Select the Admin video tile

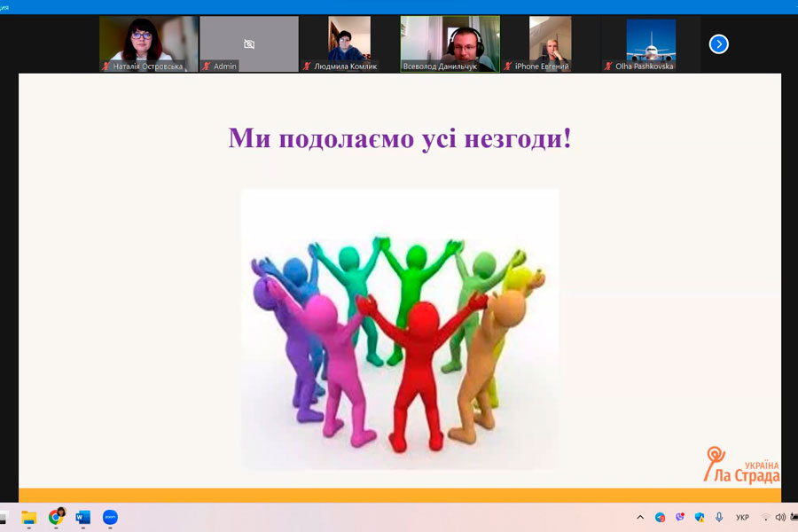(x=249, y=43)
